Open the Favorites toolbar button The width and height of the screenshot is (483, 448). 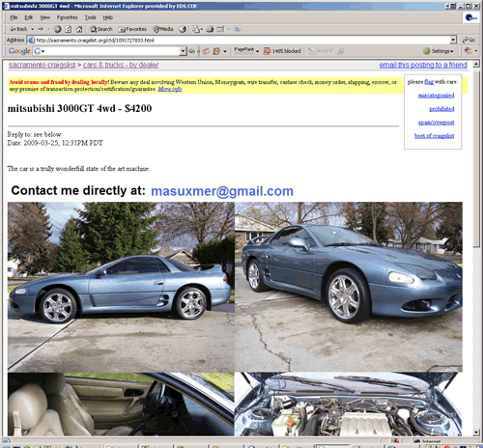[x=132, y=29]
